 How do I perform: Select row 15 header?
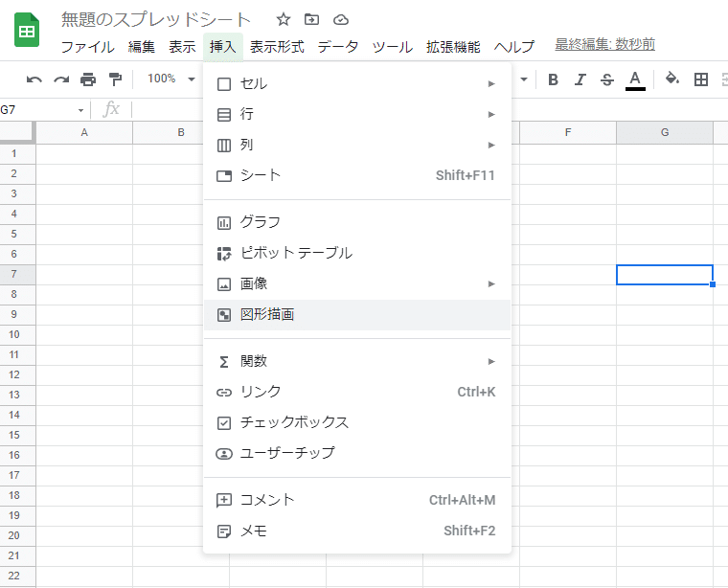click(17, 436)
